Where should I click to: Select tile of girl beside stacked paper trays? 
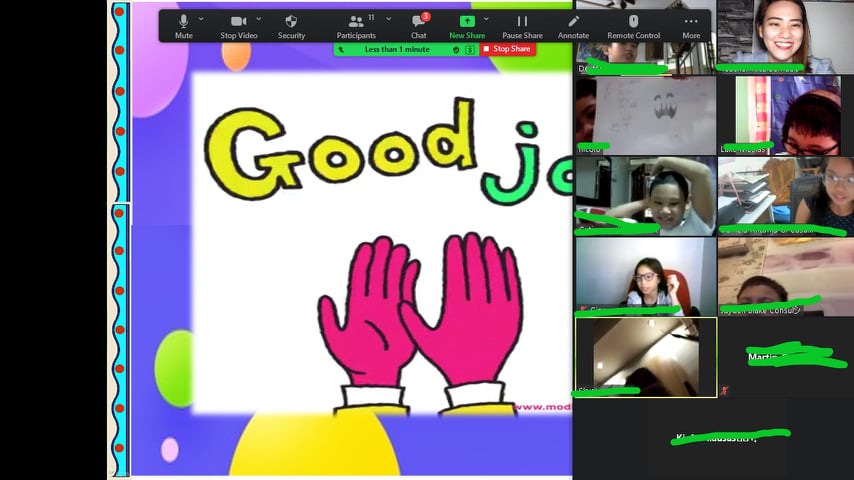(x=785, y=196)
